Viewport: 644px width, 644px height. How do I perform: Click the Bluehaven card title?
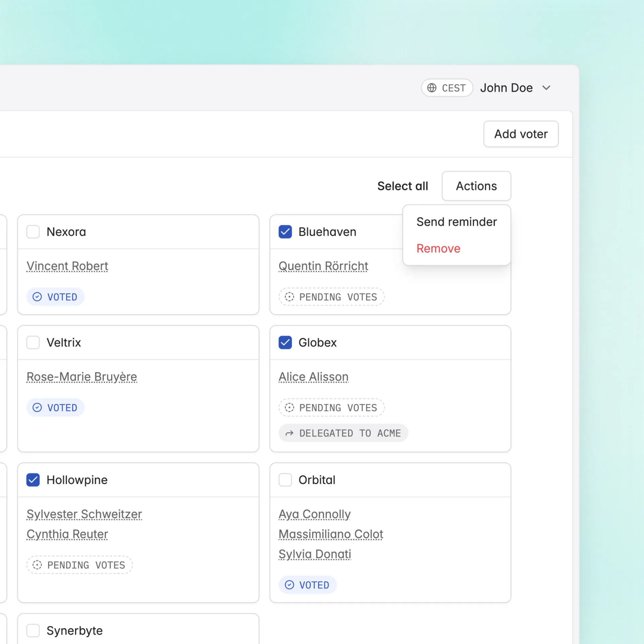tap(327, 232)
